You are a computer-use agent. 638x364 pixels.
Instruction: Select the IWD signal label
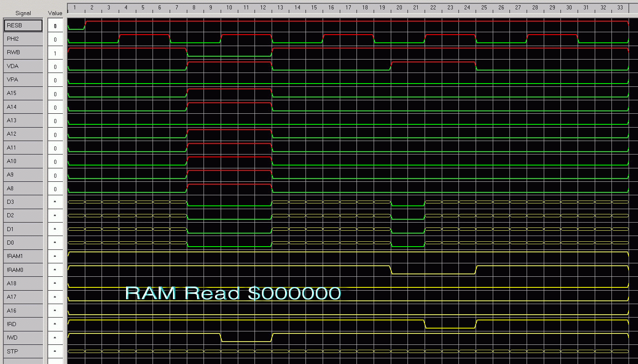23,338
